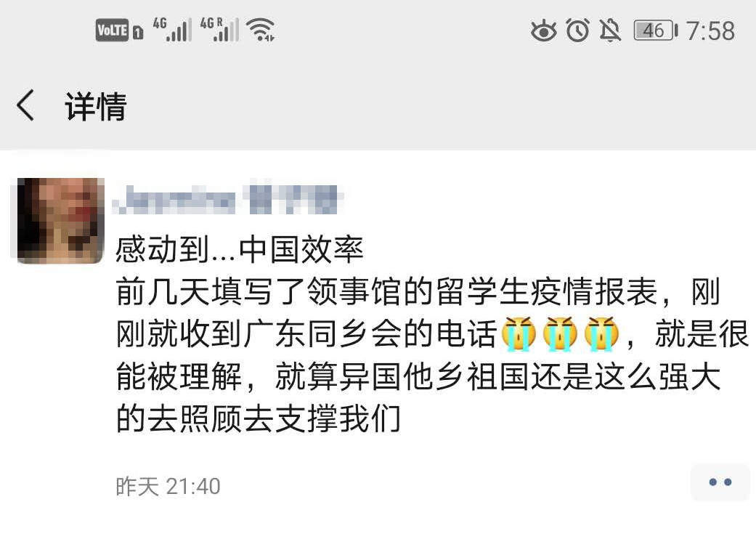Viewport: 756px width, 547px height.
Task: Tap the battery 46 indicator
Action: tap(656, 31)
